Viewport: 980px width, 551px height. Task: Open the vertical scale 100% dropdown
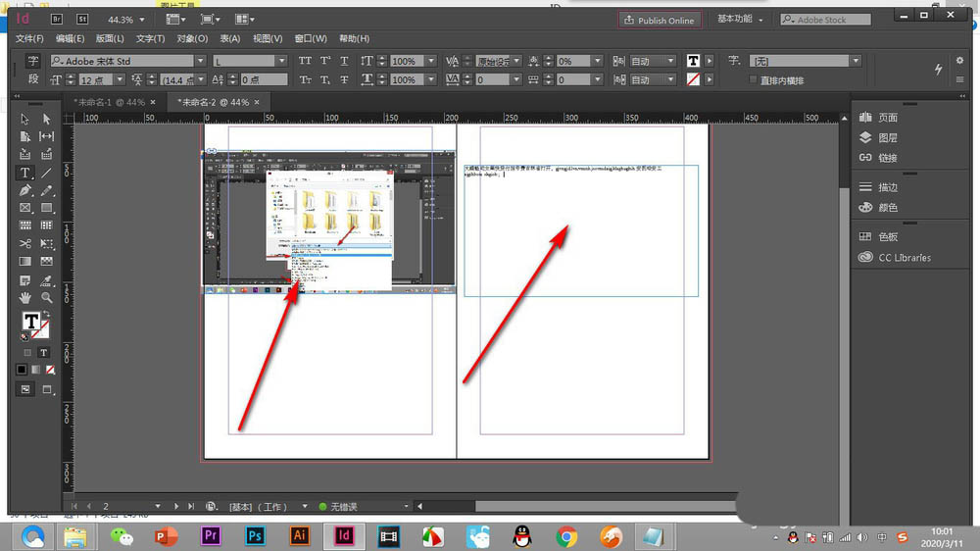[430, 61]
